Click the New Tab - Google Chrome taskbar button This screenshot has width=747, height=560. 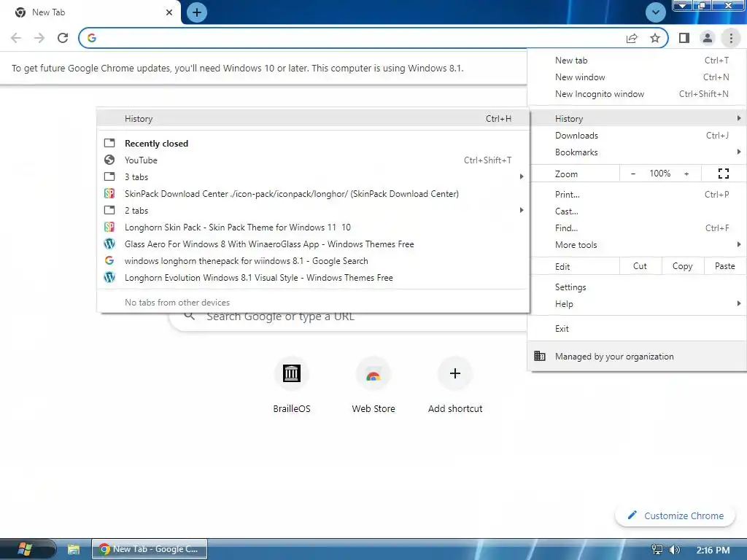click(149, 549)
